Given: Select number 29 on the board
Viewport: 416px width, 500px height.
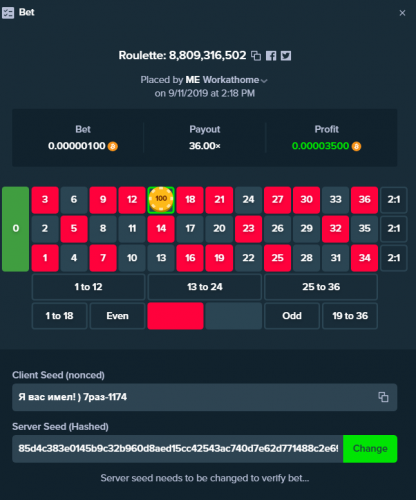Looking at the screenshot, I should point(306,229).
